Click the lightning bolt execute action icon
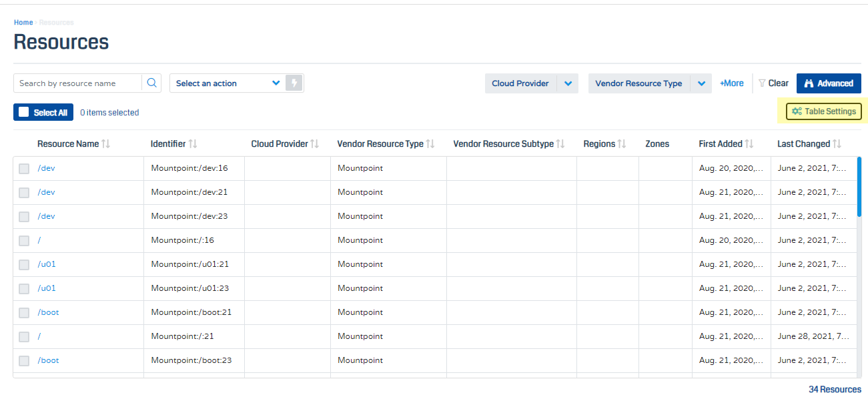The image size is (868, 393). (x=294, y=83)
